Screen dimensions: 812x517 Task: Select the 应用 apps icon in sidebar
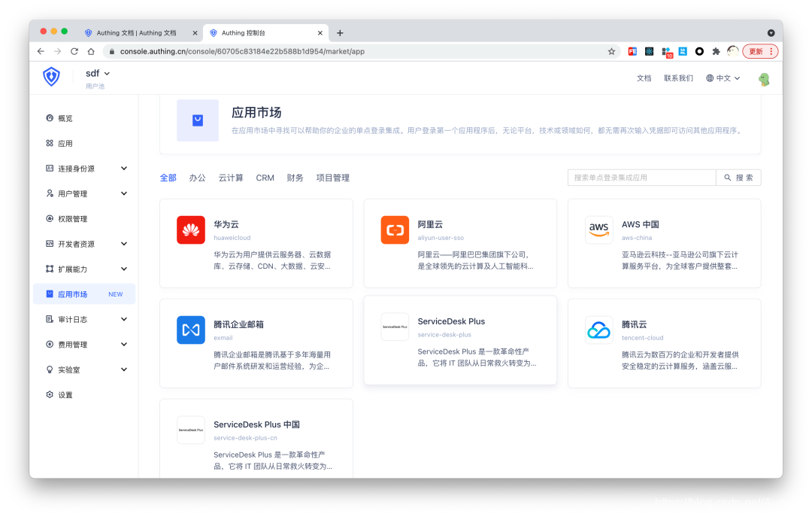click(x=50, y=143)
